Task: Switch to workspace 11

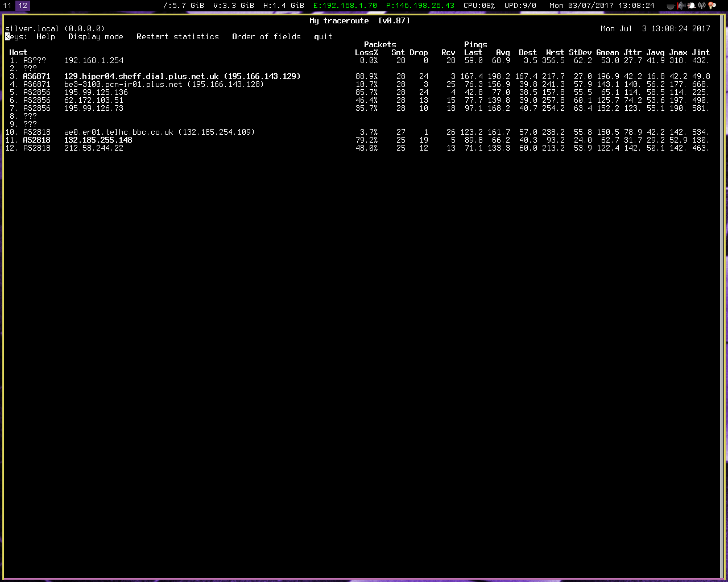Action: coord(7,6)
